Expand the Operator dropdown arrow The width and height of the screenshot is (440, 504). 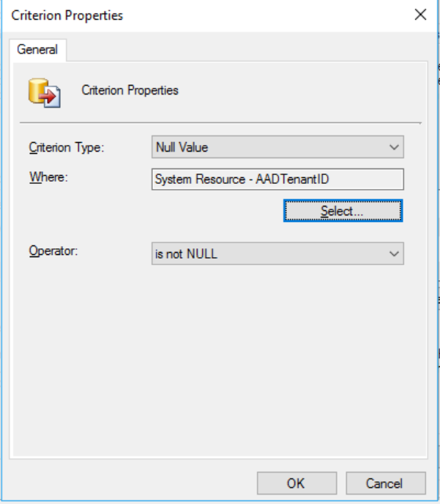point(395,254)
